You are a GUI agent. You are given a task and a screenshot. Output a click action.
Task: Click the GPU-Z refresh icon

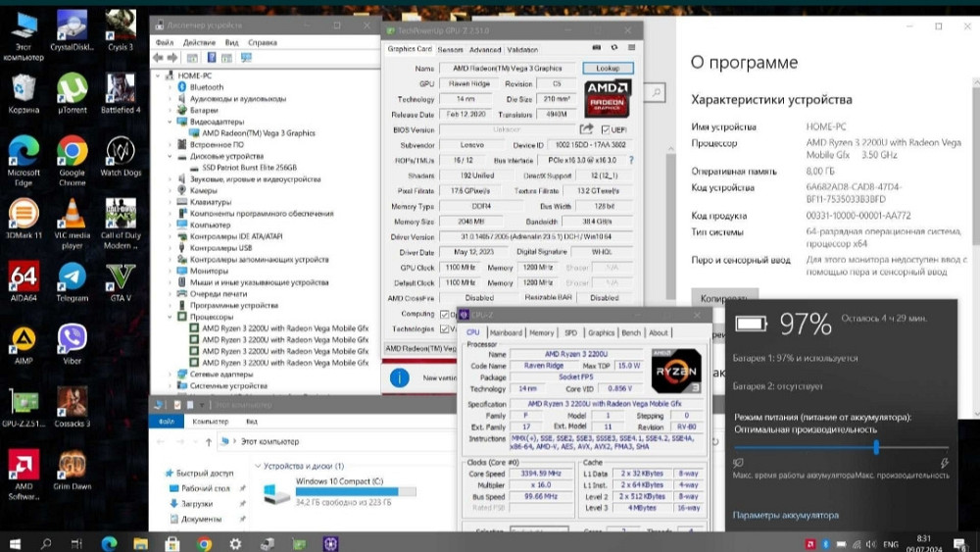tap(613, 47)
